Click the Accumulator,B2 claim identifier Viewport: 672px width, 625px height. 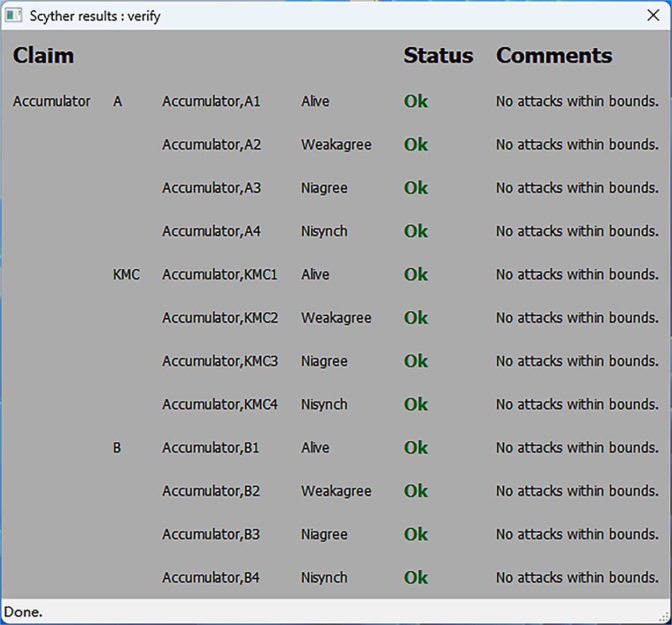(x=211, y=491)
